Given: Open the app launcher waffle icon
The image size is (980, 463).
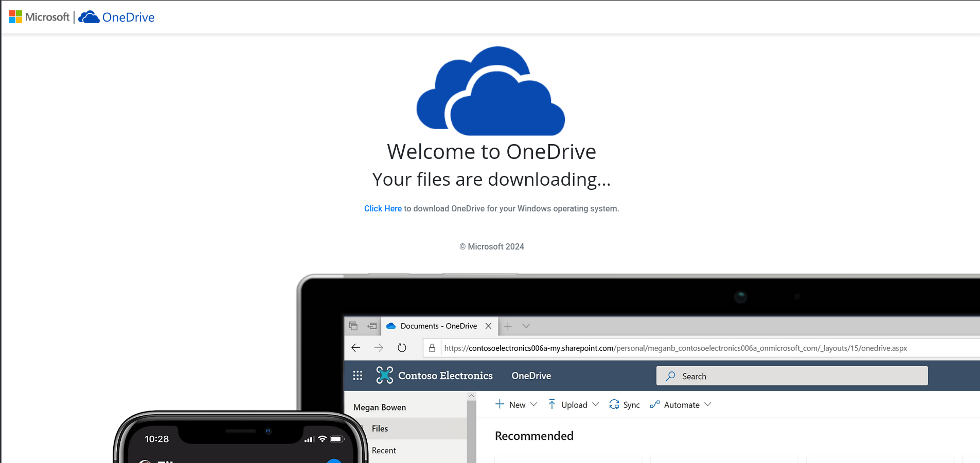Looking at the screenshot, I should point(358,376).
